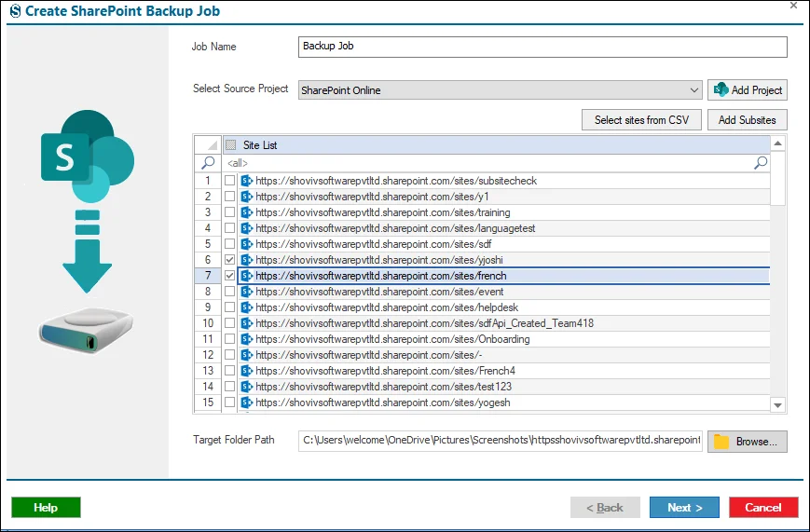
Task: Close the Create SharePoint Backup Job dialog
Action: coord(793,6)
